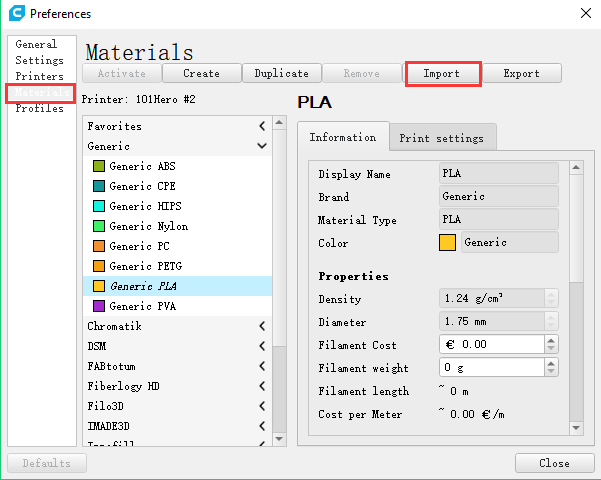601x480 pixels.
Task: Open the Information tab
Action: [x=342, y=137]
